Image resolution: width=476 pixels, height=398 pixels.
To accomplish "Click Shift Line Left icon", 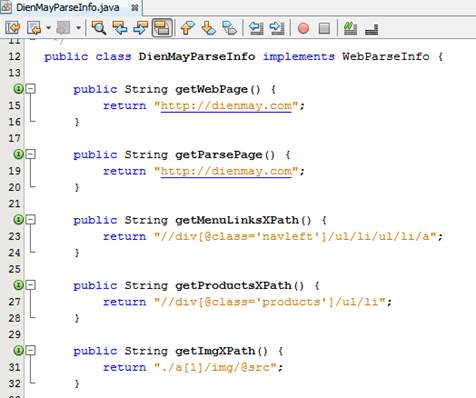I will pyautogui.click(x=256, y=28).
